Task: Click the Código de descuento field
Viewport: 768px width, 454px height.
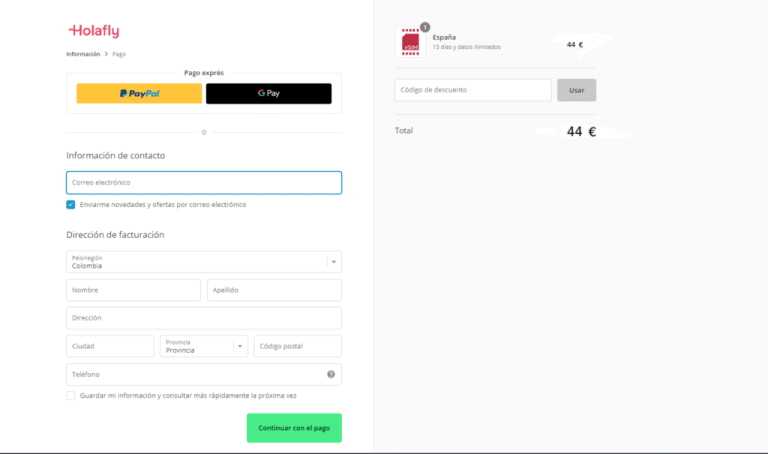Action: coord(473,90)
